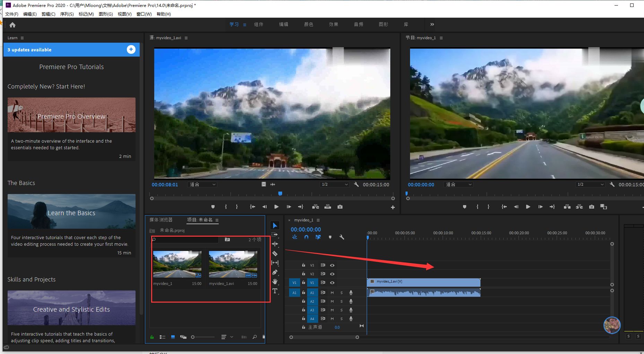Expand the workspaces overflow chevron
644x354 pixels.
click(x=432, y=25)
